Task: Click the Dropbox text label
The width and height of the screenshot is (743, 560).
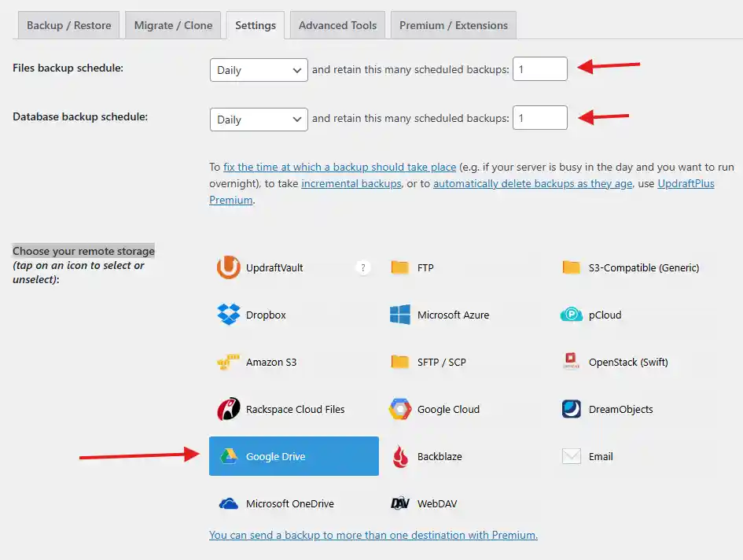Action: click(266, 315)
